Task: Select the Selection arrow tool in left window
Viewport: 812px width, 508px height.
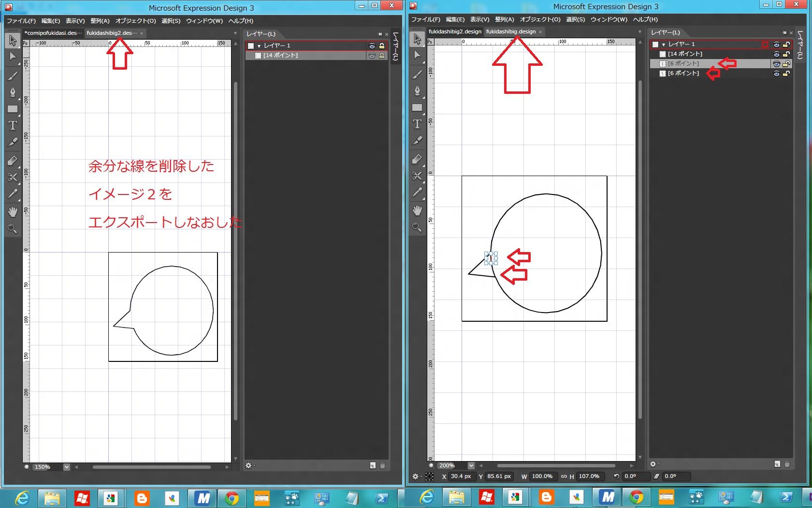Action: click(x=13, y=41)
